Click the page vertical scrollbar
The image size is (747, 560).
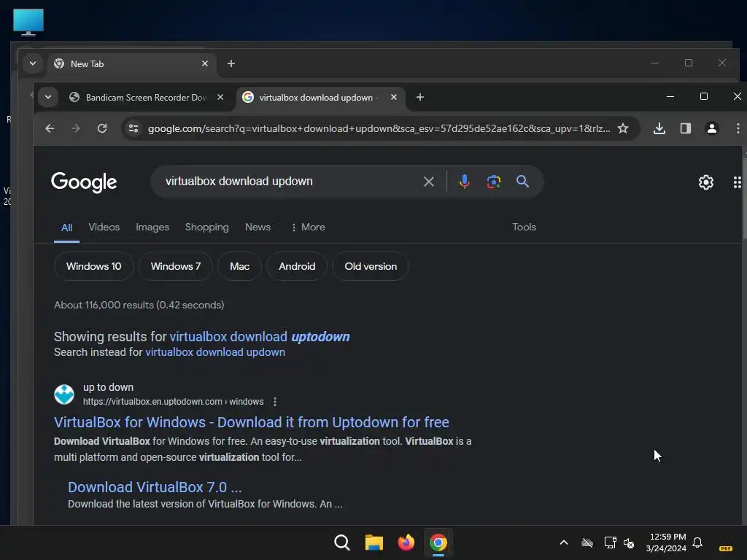click(x=744, y=198)
